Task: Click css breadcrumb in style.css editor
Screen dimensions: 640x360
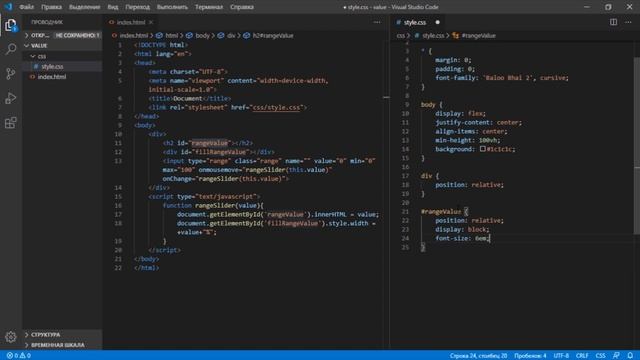Action: tap(400, 36)
